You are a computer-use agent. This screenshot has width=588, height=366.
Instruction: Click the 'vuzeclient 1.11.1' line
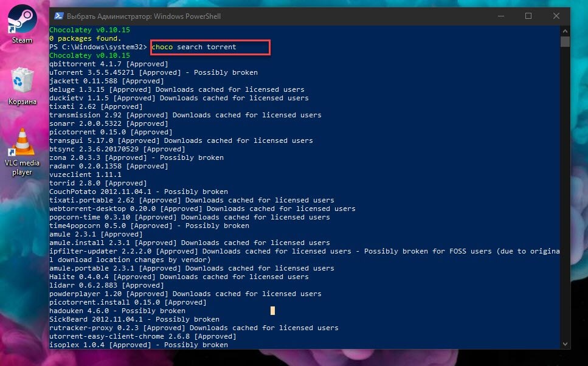point(86,174)
